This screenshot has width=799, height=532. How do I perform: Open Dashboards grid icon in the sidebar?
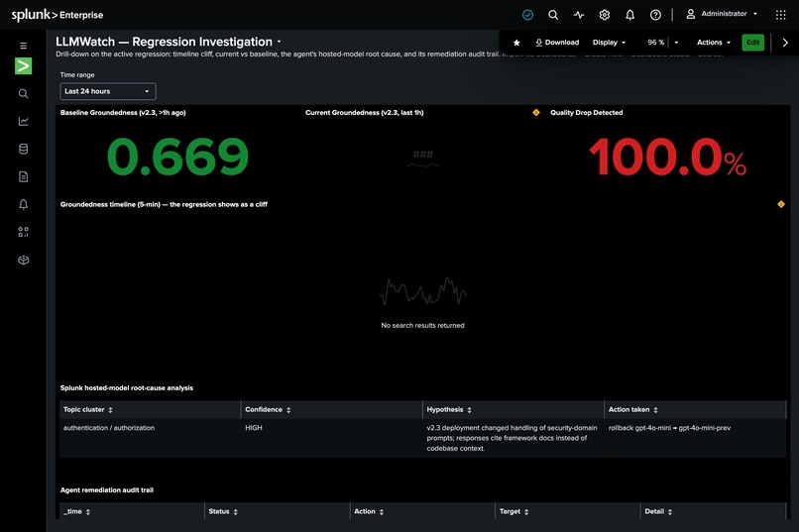click(24, 232)
